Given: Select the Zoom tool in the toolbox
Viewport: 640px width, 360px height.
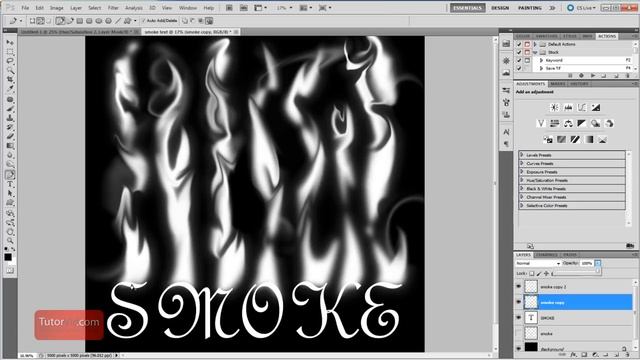Looking at the screenshot, I should 10,240.
